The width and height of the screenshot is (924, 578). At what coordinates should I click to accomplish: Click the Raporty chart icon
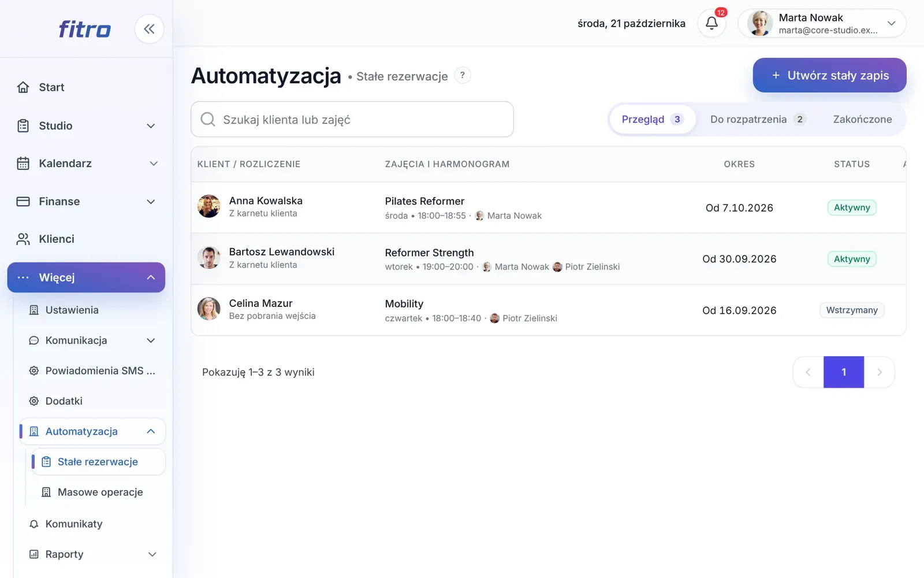pos(34,554)
